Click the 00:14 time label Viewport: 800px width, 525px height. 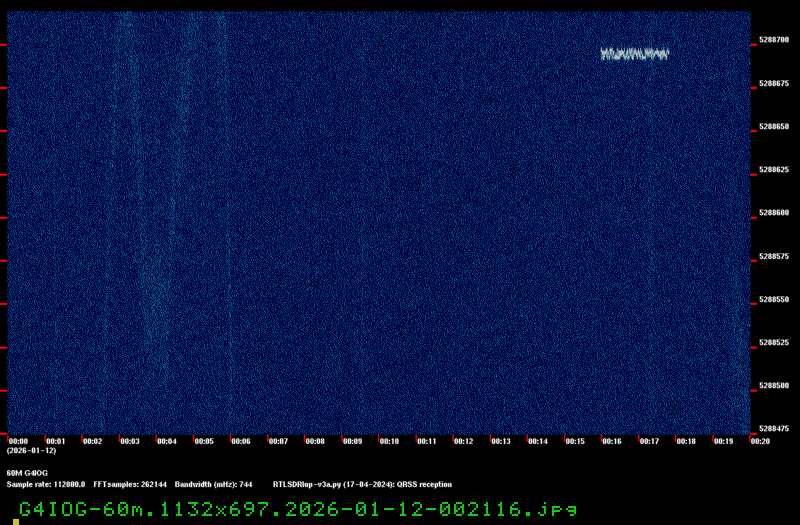538,441
